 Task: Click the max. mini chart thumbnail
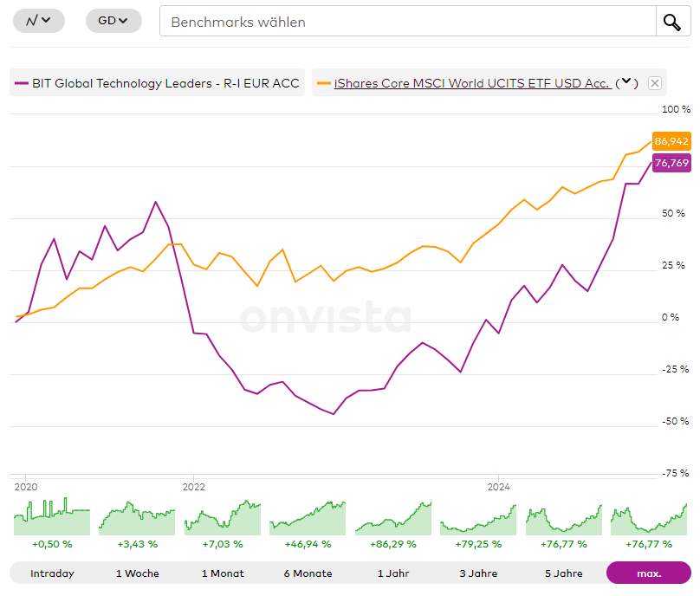[649, 520]
